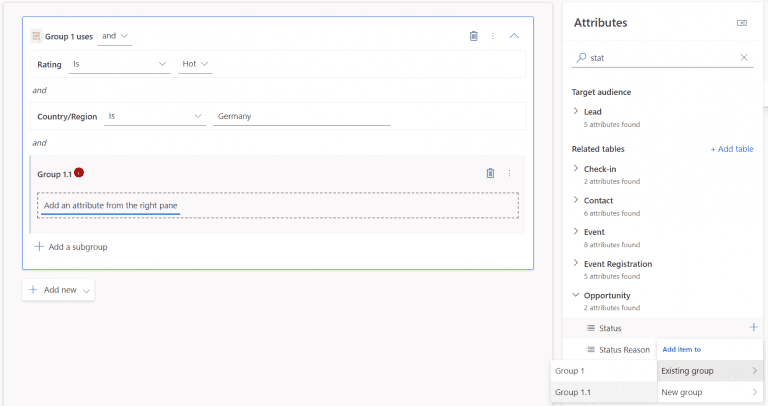The height and width of the screenshot is (406, 768).
Task: Collapse the Opportunity table
Action: (x=576, y=295)
